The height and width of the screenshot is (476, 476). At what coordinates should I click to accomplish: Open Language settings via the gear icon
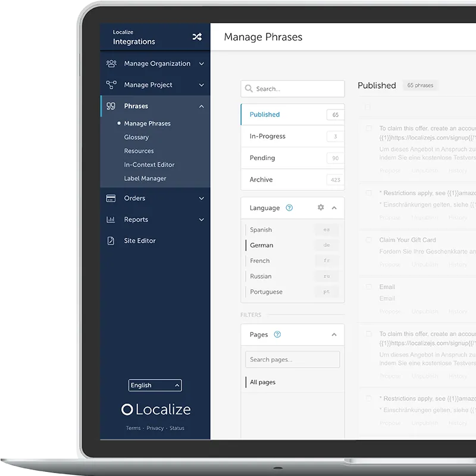coord(320,208)
